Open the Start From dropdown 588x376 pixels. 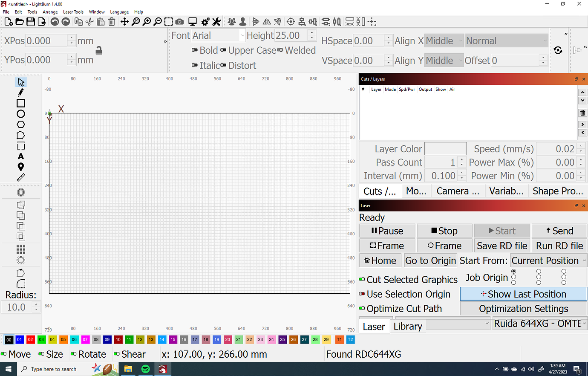click(549, 260)
